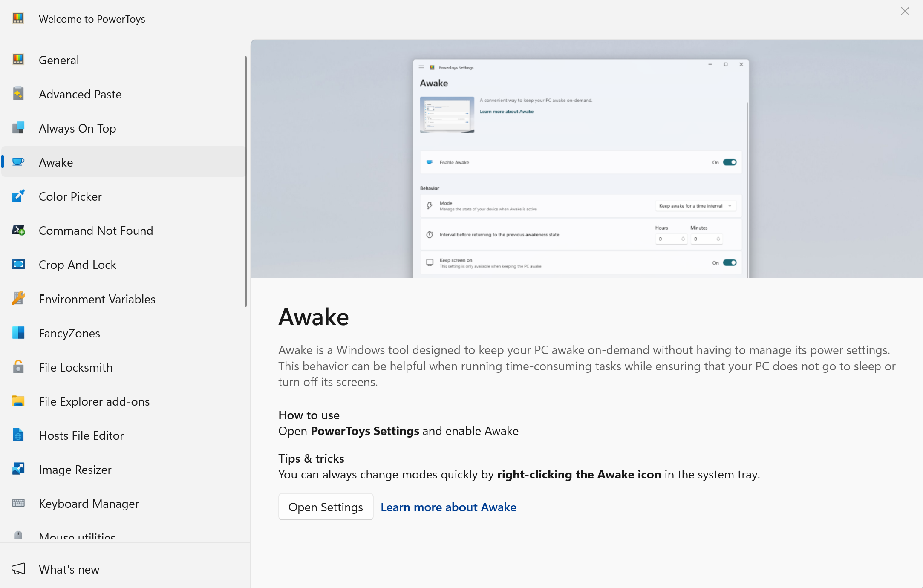Click the File Locksmith padlock icon

coord(18,367)
